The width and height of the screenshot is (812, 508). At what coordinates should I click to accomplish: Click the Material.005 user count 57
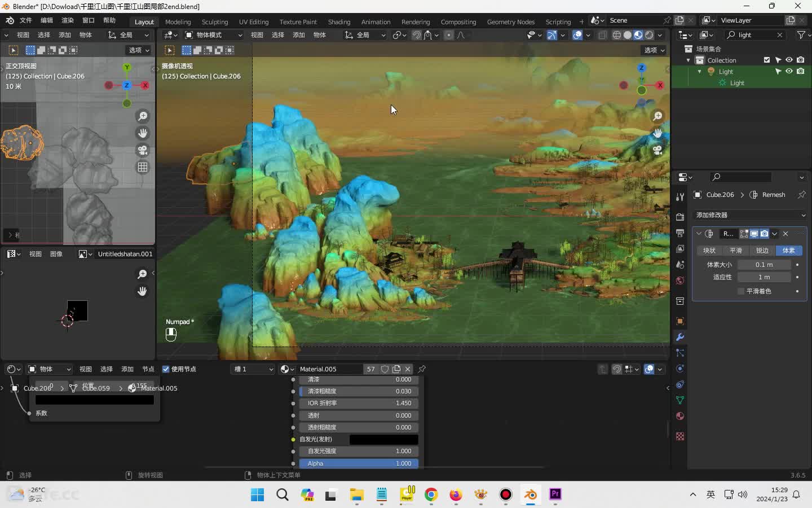[x=370, y=369]
